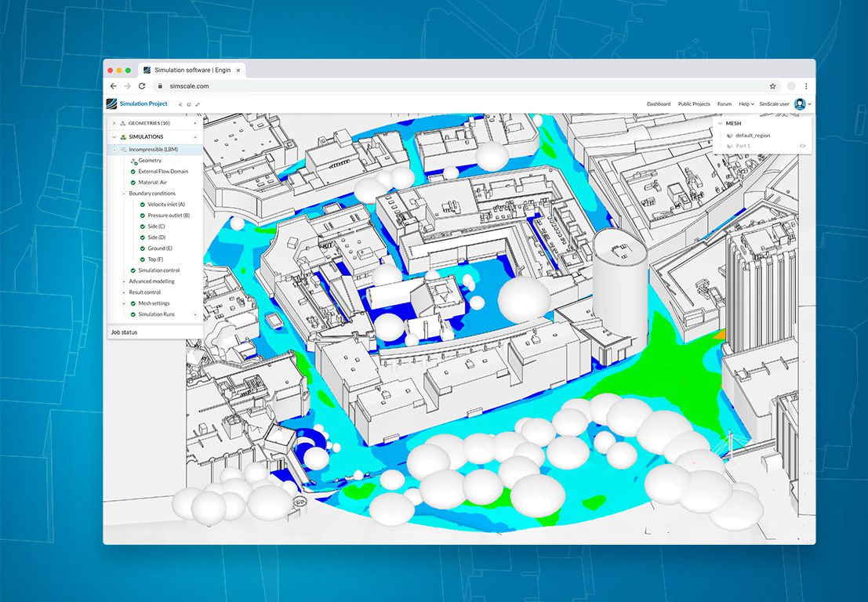
Task: Click the Geometries cluster icon
Action: pyautogui.click(x=123, y=123)
